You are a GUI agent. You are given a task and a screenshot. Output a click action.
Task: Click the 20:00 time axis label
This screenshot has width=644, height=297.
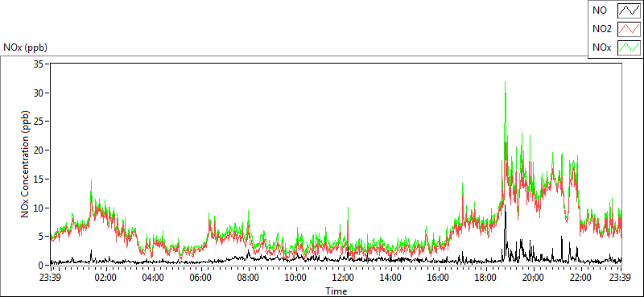point(534,277)
